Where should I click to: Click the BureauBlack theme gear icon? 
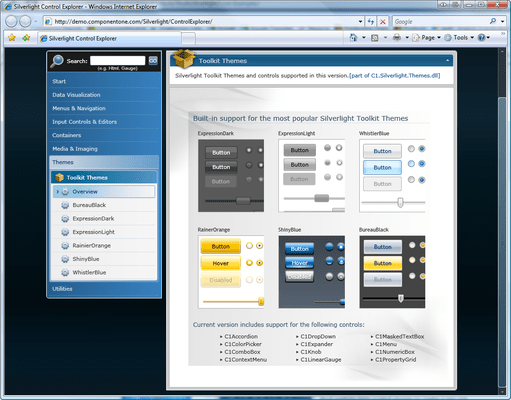[65, 205]
